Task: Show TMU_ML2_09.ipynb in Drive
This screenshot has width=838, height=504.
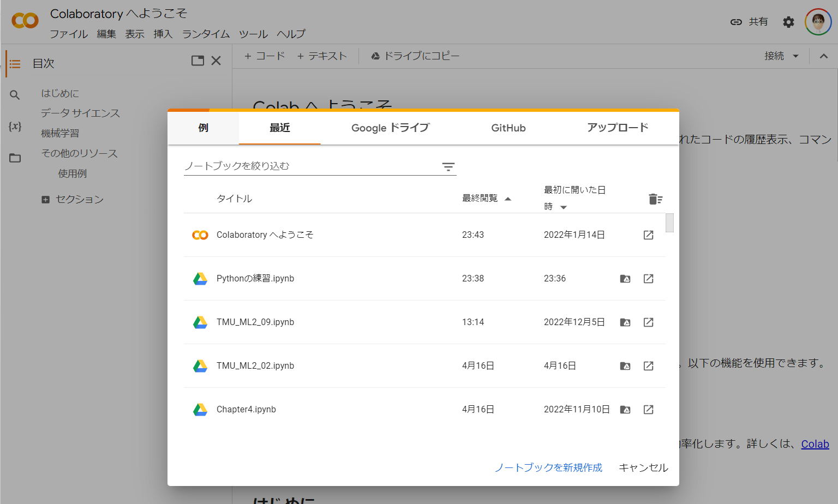Action: click(x=625, y=322)
